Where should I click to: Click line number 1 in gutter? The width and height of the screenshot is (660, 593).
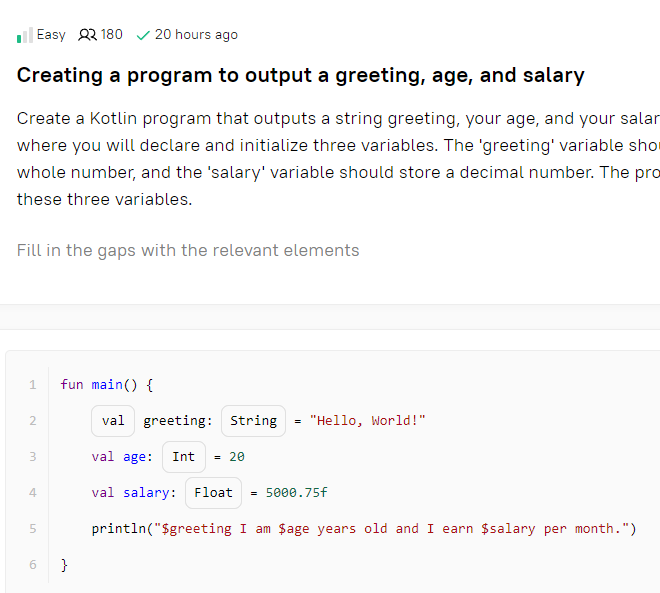pyautogui.click(x=33, y=385)
